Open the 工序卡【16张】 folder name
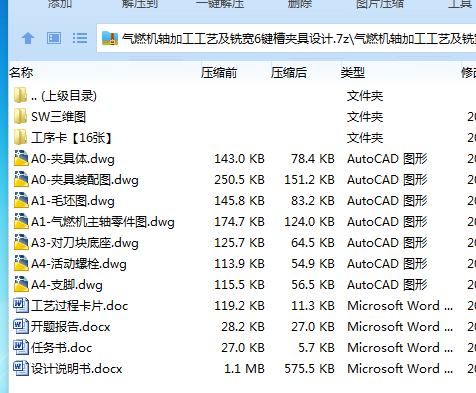Viewport: 476px width, 393px height. click(x=72, y=138)
